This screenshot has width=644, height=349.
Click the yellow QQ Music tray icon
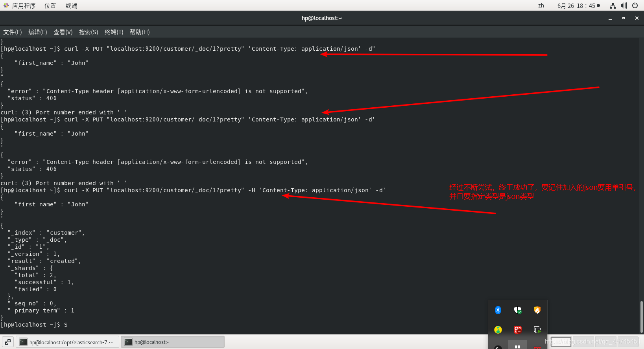tap(498, 330)
